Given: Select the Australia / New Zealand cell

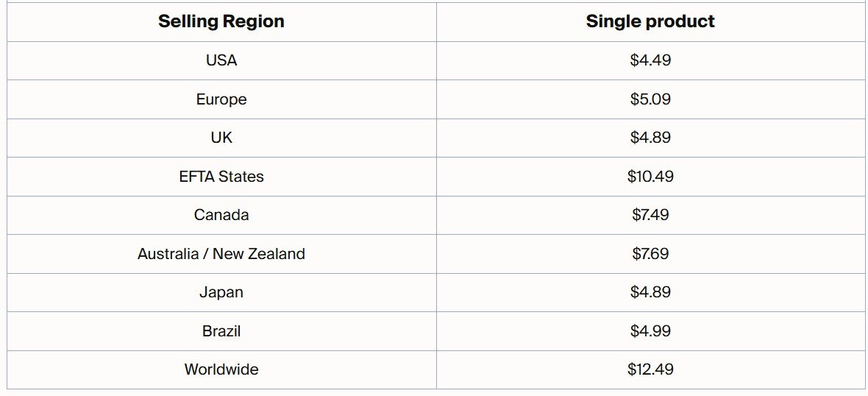Looking at the screenshot, I should click(x=221, y=254).
